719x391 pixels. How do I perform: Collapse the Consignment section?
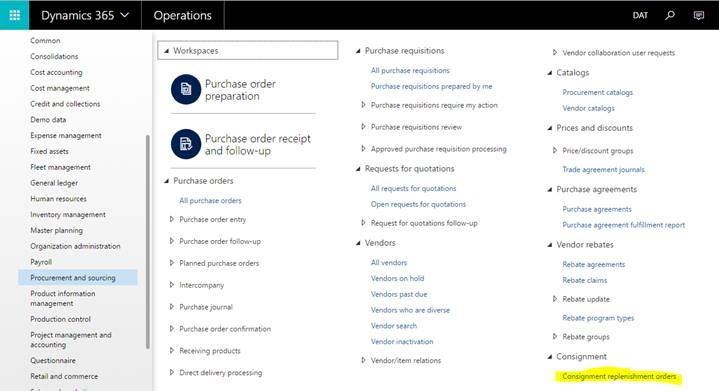(549, 357)
